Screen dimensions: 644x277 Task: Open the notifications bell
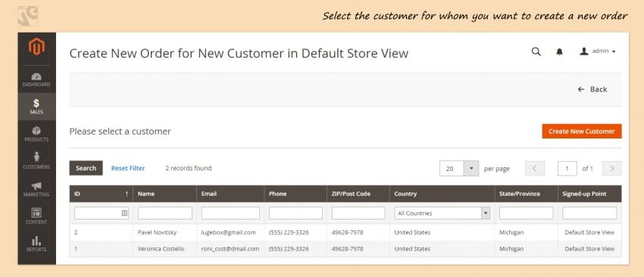[559, 51]
